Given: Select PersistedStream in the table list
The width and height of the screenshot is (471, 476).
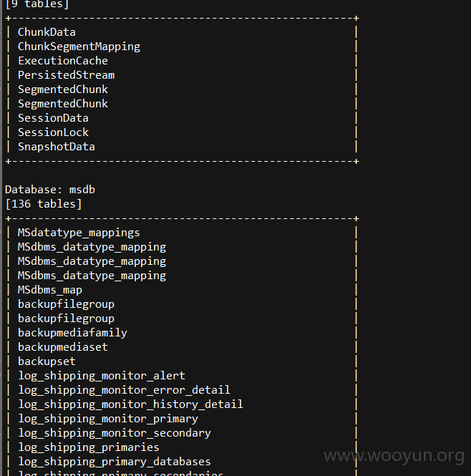Looking at the screenshot, I should click(66, 75).
